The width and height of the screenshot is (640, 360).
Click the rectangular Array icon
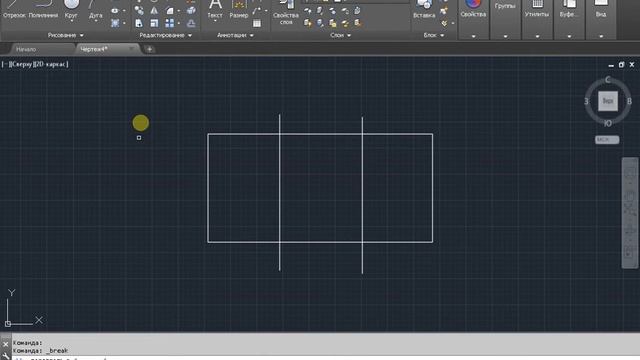pos(170,23)
